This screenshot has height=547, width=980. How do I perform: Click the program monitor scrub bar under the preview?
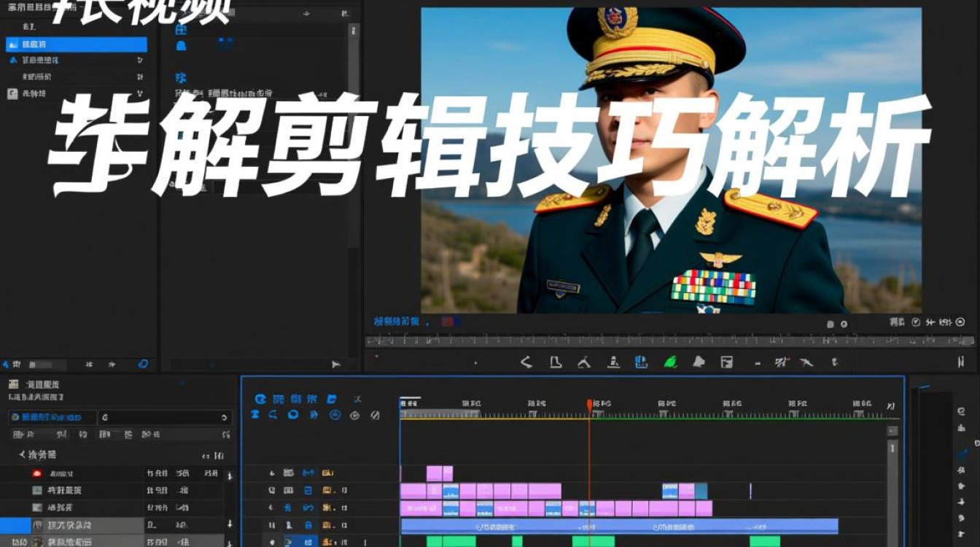(670, 340)
